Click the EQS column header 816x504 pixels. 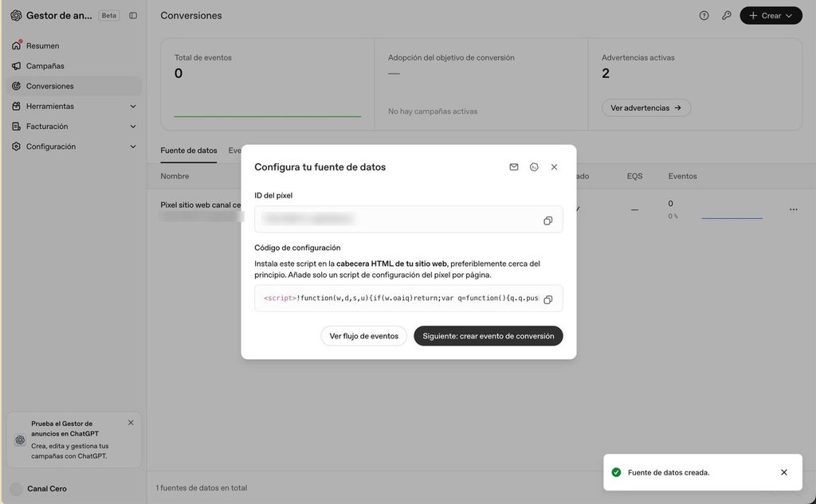click(634, 176)
